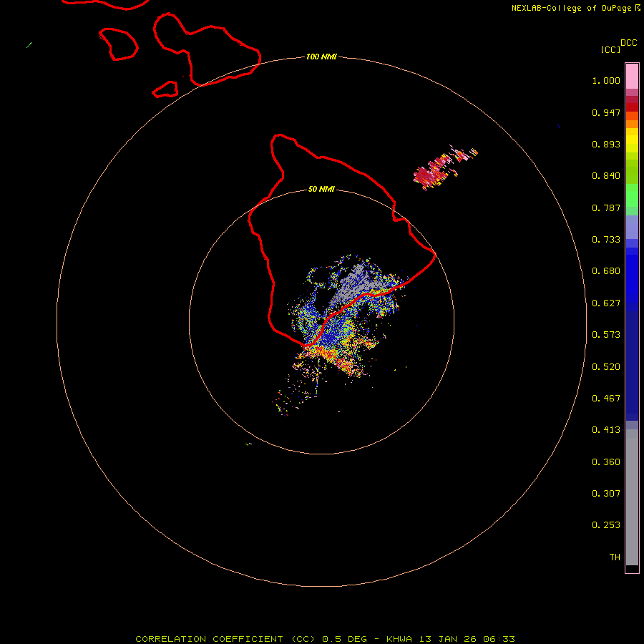The image size is (644, 644).
Task: Click the 1.000 value on the color scale
Action: click(x=606, y=80)
